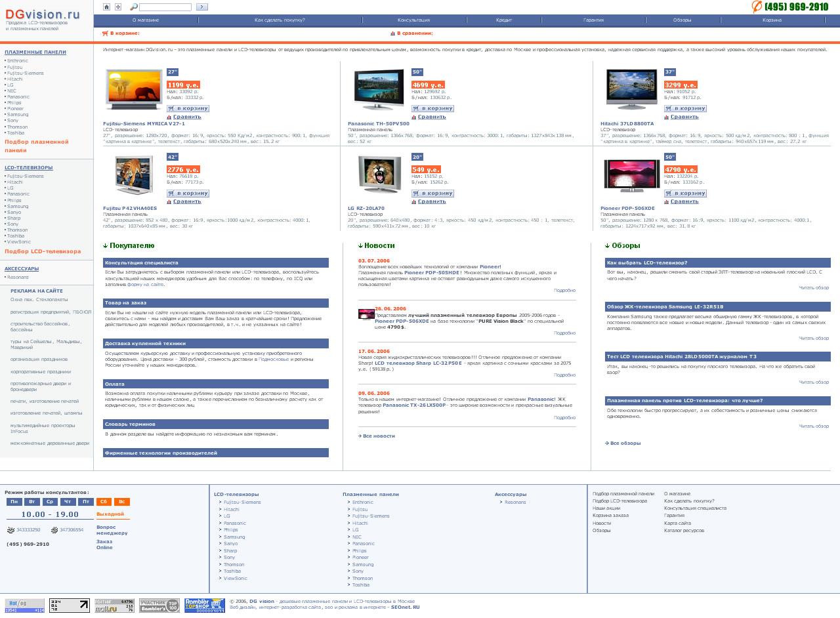Screen dimensions: 840x618
Task: Open the HotLog counter badge
Action: click(25, 606)
